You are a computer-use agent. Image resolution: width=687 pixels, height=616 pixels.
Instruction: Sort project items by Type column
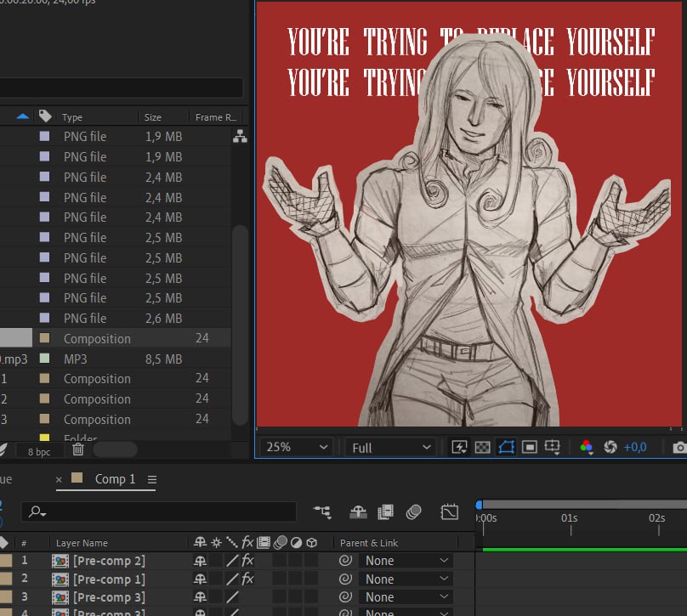72,117
